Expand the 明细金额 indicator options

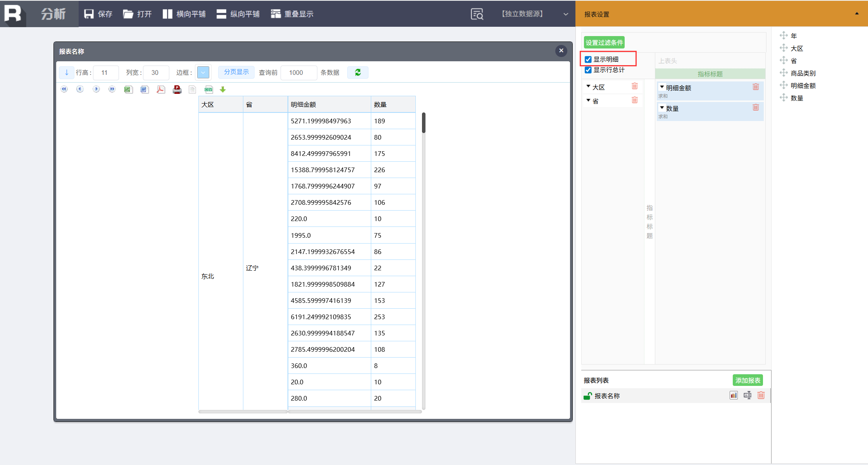(662, 87)
